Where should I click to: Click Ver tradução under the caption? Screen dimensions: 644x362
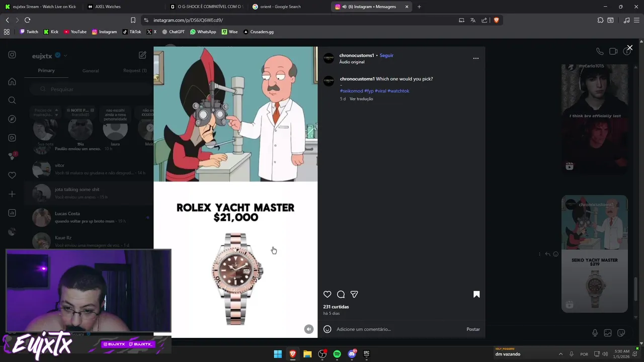(x=361, y=99)
